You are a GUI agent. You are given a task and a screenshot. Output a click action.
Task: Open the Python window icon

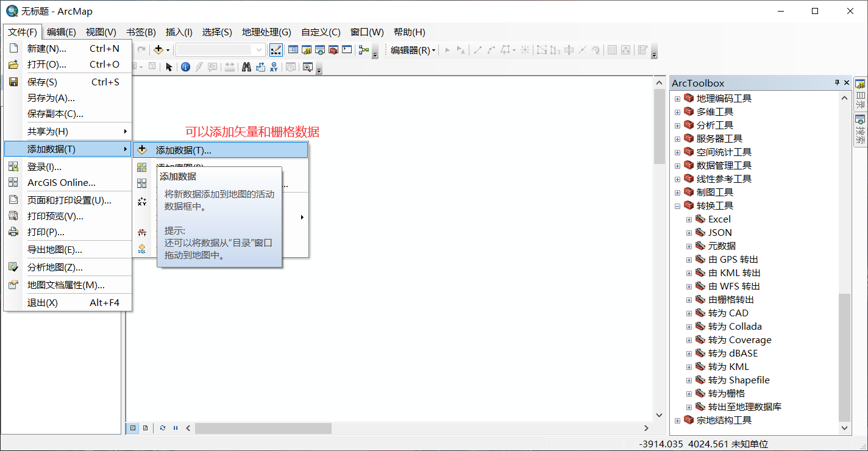point(347,50)
